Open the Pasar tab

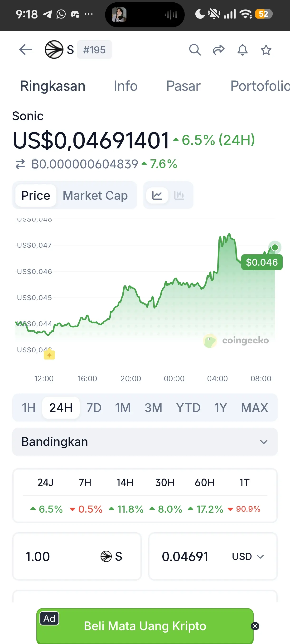(183, 86)
